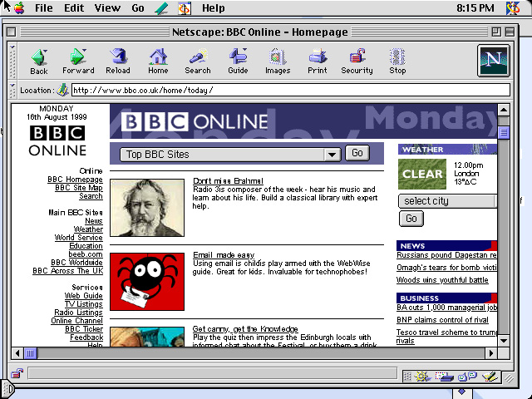Open the Help menu
The height and width of the screenshot is (399, 532).
pyautogui.click(x=213, y=7)
